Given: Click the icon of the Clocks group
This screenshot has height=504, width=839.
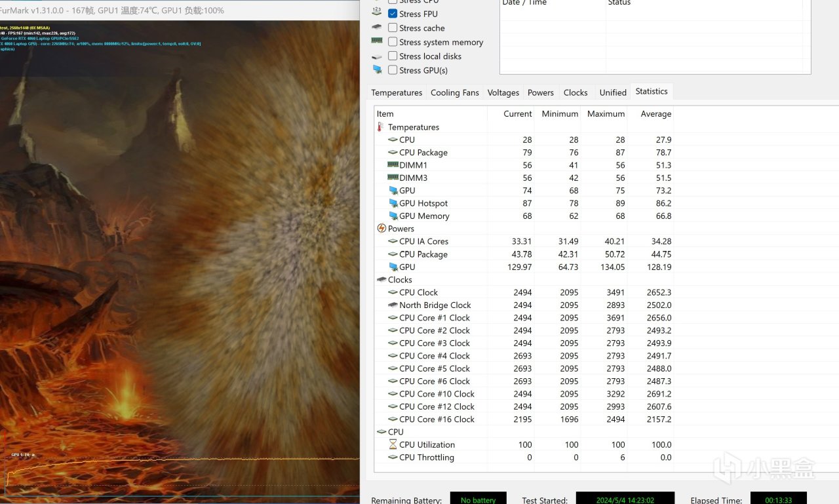Looking at the screenshot, I should tap(381, 279).
